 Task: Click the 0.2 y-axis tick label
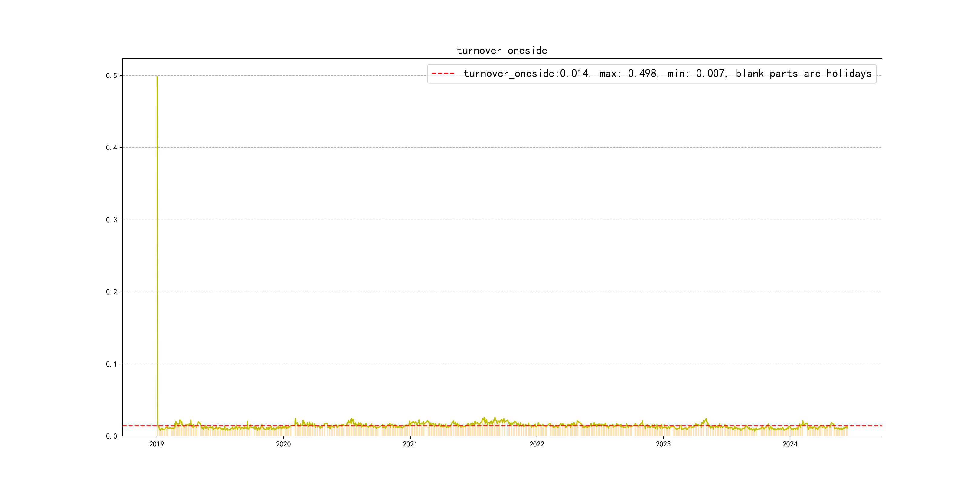click(112, 292)
